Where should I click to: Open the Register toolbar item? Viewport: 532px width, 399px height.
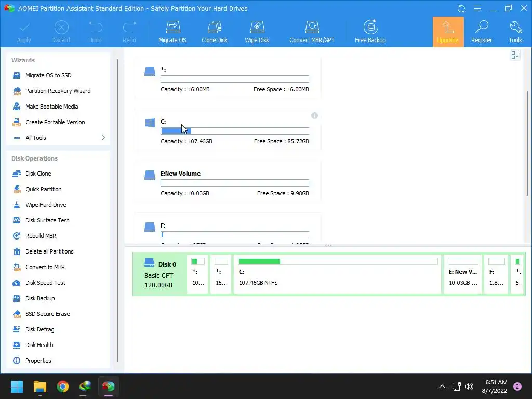[x=482, y=32]
